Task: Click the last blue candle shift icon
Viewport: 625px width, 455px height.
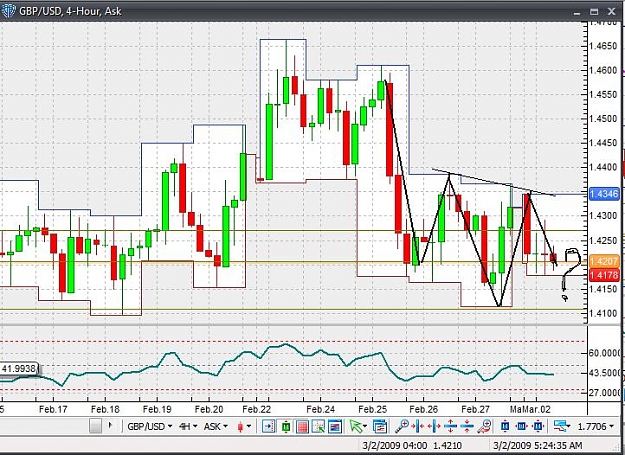Action: (538, 427)
